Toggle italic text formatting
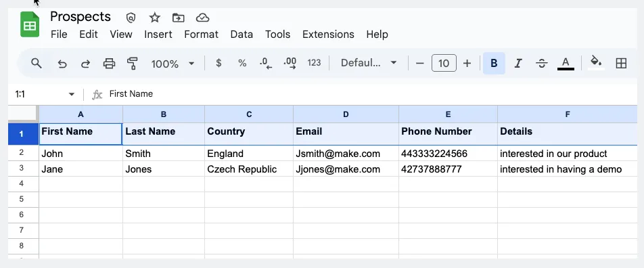Image resolution: width=644 pixels, height=268 pixels. pyautogui.click(x=518, y=64)
